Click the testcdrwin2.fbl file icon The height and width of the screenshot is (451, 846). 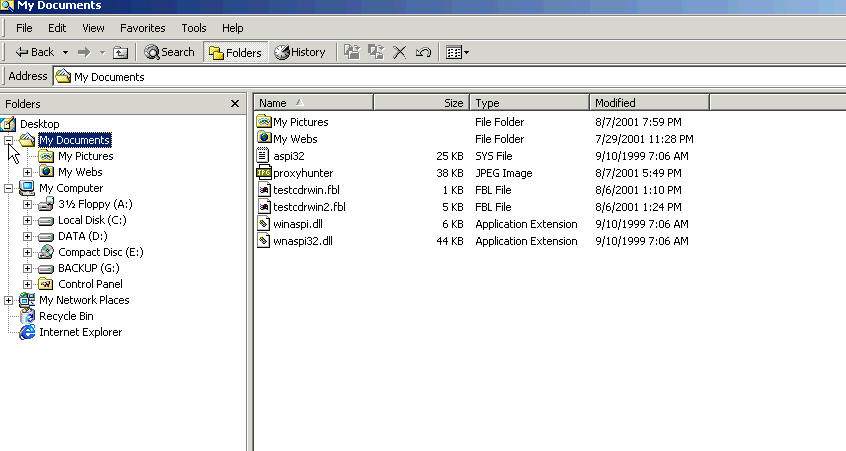(263, 207)
